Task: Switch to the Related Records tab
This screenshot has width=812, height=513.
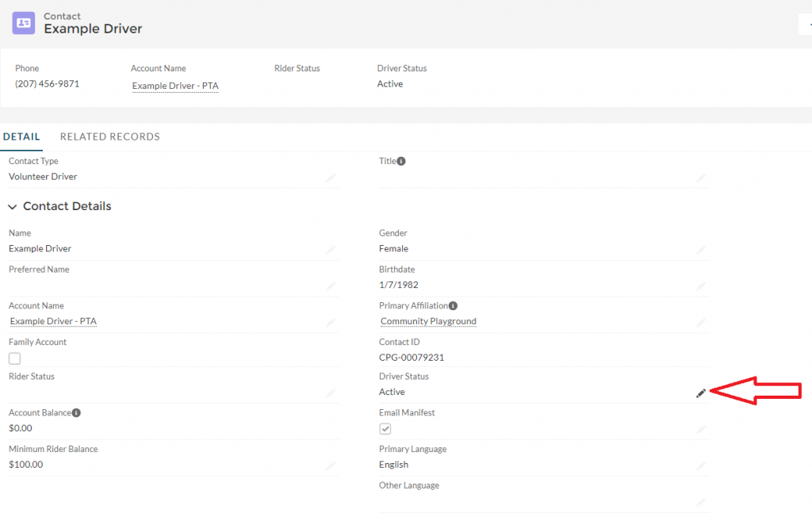Action: point(109,136)
